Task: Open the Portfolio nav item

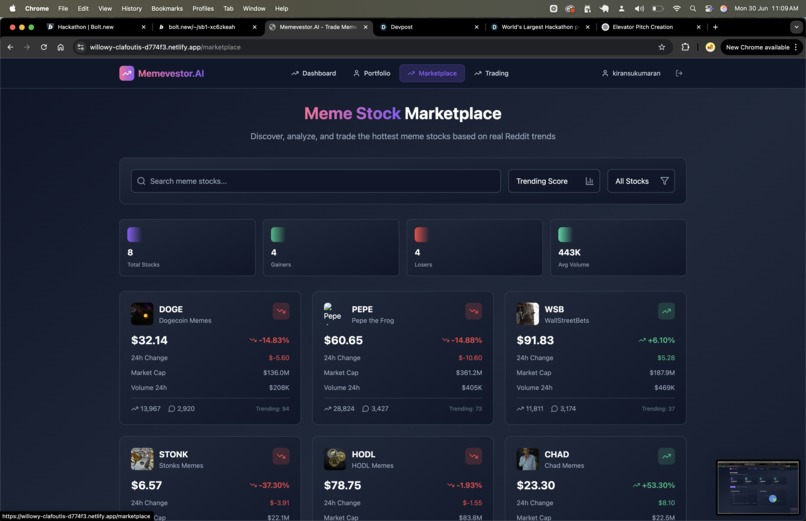Action: pos(372,73)
